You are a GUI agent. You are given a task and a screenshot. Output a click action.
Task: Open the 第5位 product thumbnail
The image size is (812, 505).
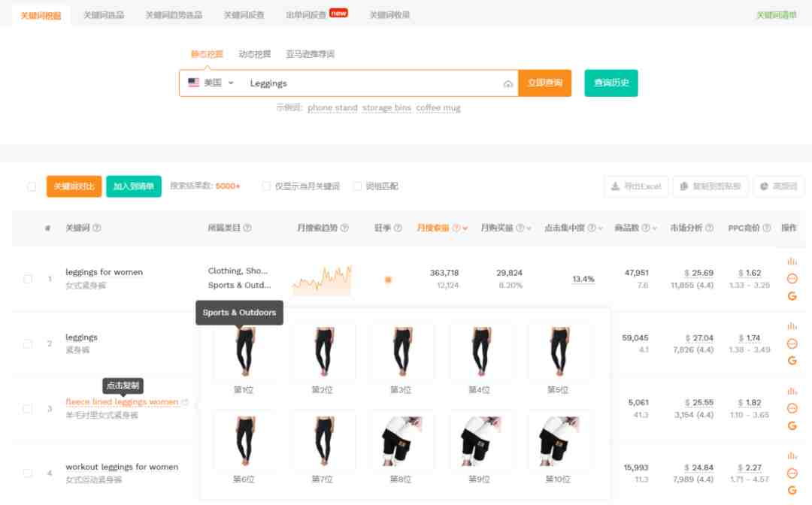(x=558, y=352)
